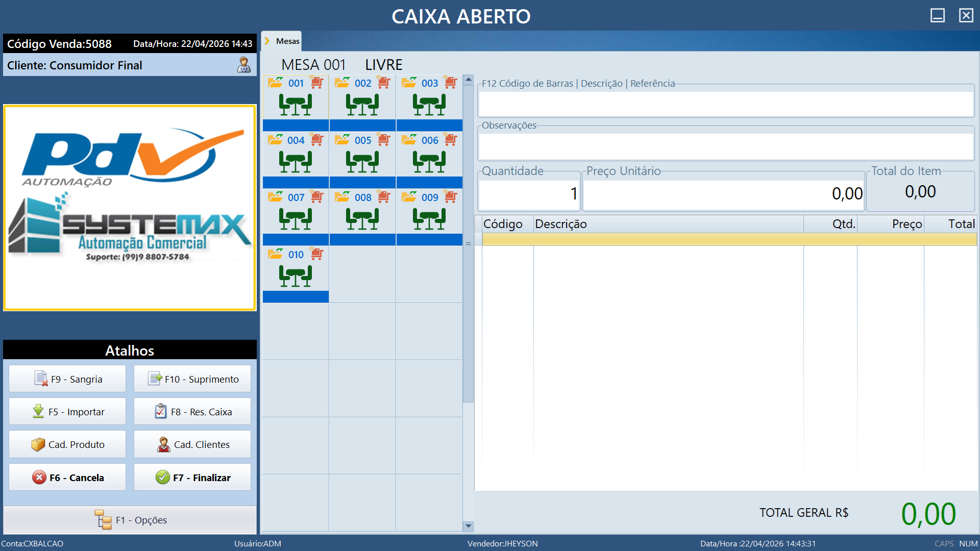Select the table 006 dining icon
The width and height of the screenshot is (980, 551).
pyautogui.click(x=429, y=162)
